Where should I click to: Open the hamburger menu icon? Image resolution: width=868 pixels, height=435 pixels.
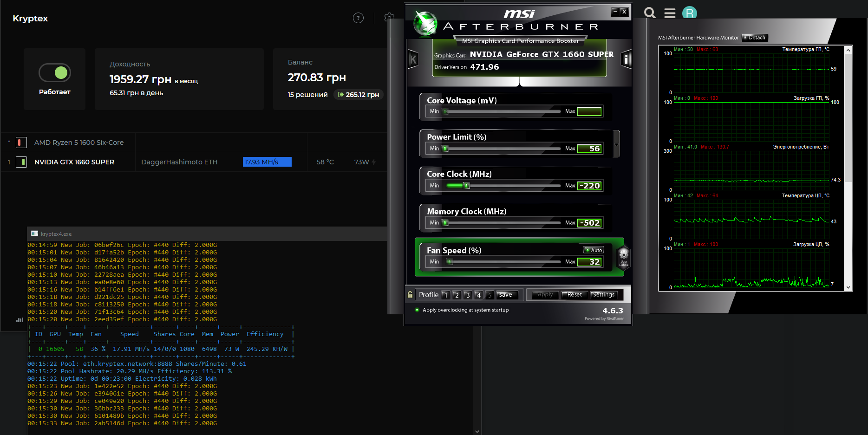[x=670, y=13]
